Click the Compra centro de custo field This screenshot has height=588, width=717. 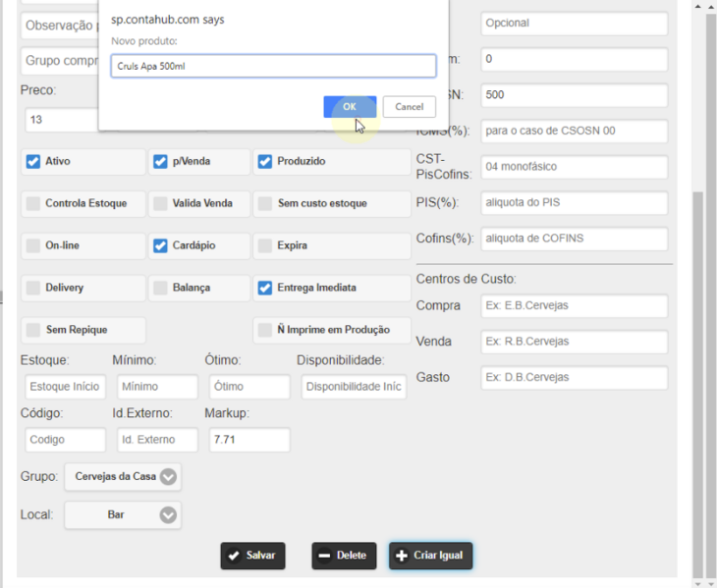[x=575, y=305]
